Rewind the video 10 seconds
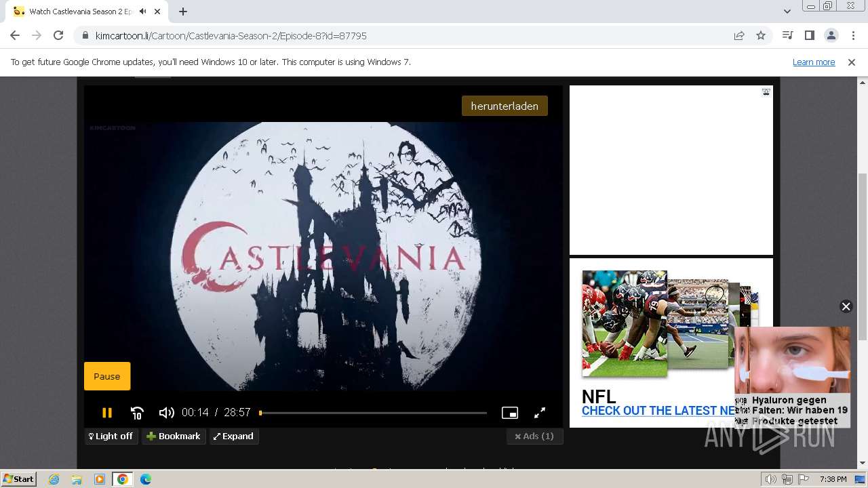The height and width of the screenshot is (488, 868). point(137,412)
